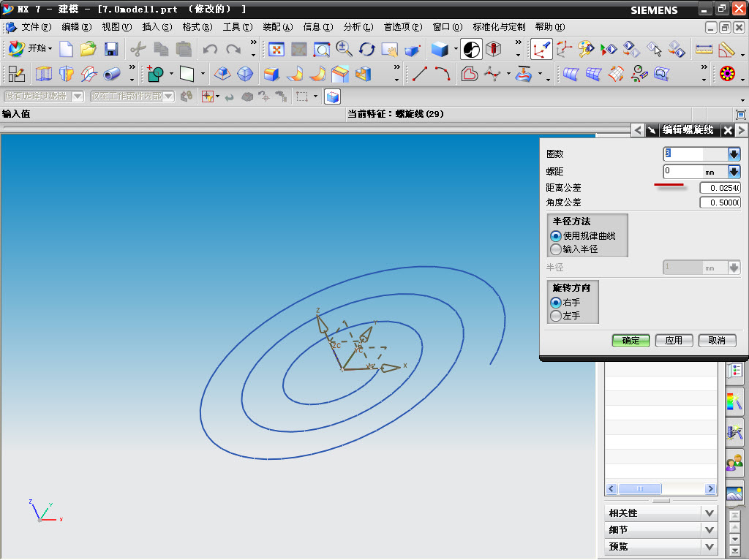The image size is (749, 560).
Task: Open the part navigator sidebar icon
Action: pyautogui.click(x=734, y=371)
